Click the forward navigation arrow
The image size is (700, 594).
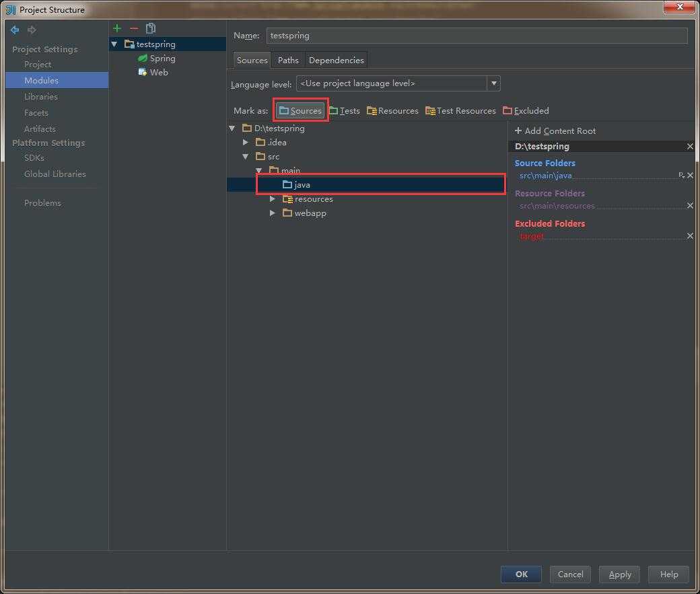point(32,30)
